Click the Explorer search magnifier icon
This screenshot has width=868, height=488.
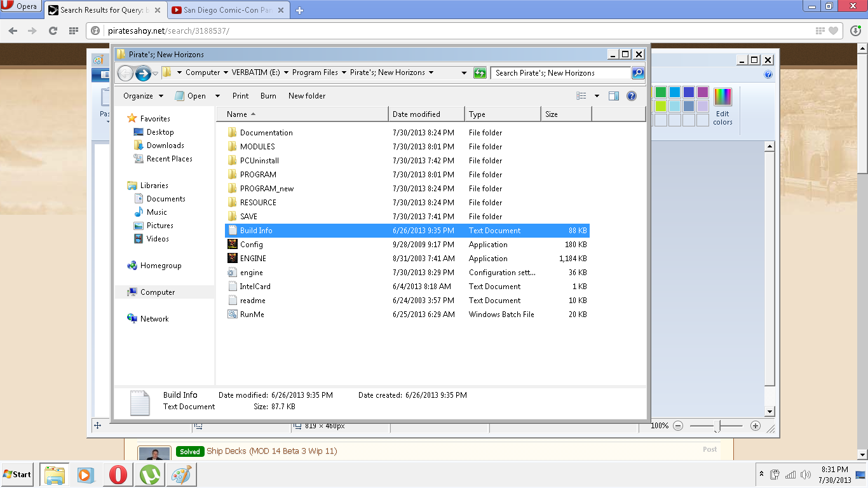pos(638,73)
